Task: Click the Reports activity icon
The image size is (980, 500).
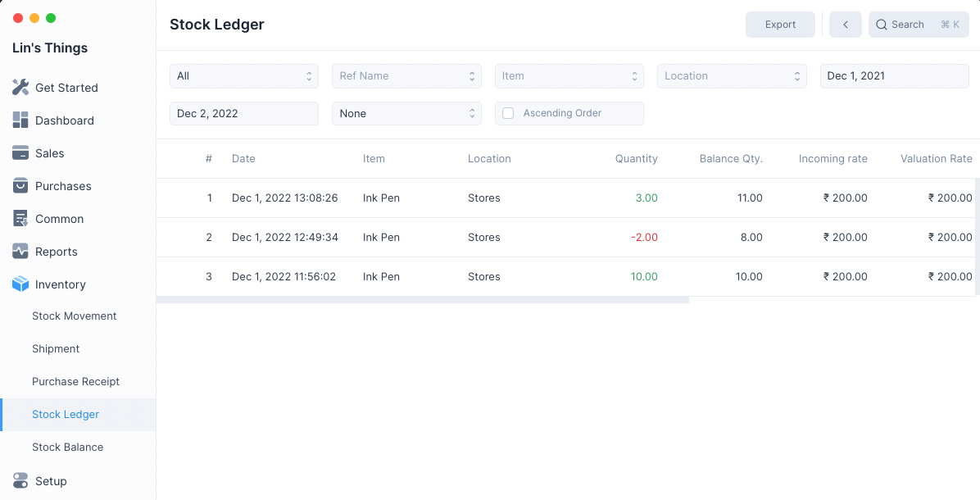Action: (x=20, y=252)
